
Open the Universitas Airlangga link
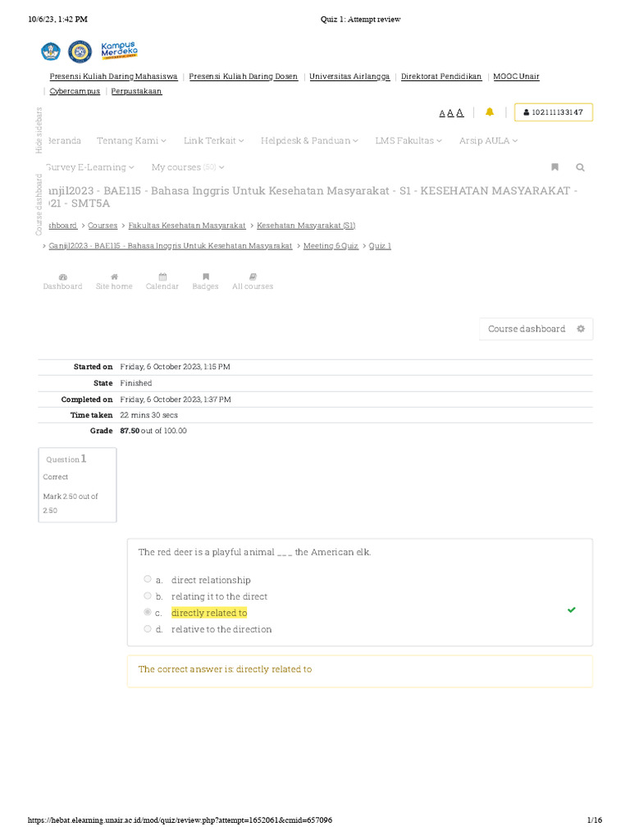click(349, 76)
